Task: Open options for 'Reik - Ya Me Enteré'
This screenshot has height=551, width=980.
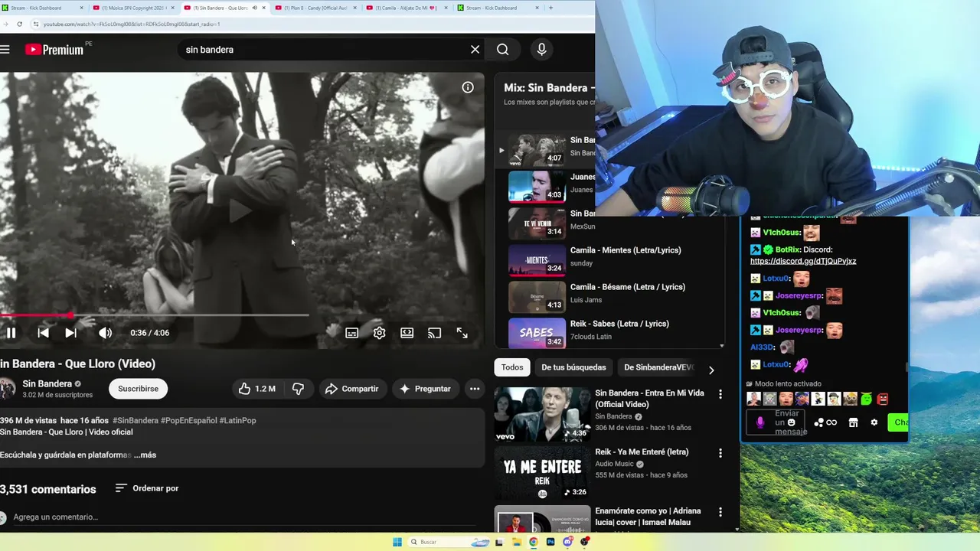Action: point(720,453)
